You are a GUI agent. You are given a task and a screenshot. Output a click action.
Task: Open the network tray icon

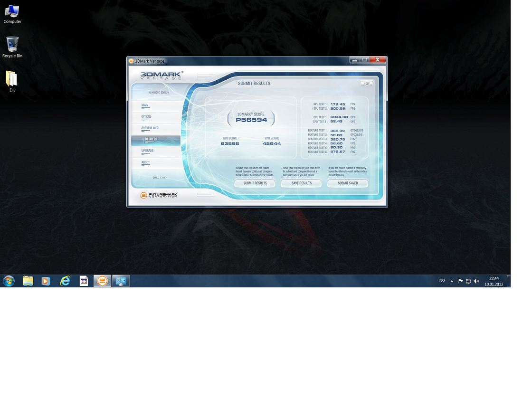468,281
